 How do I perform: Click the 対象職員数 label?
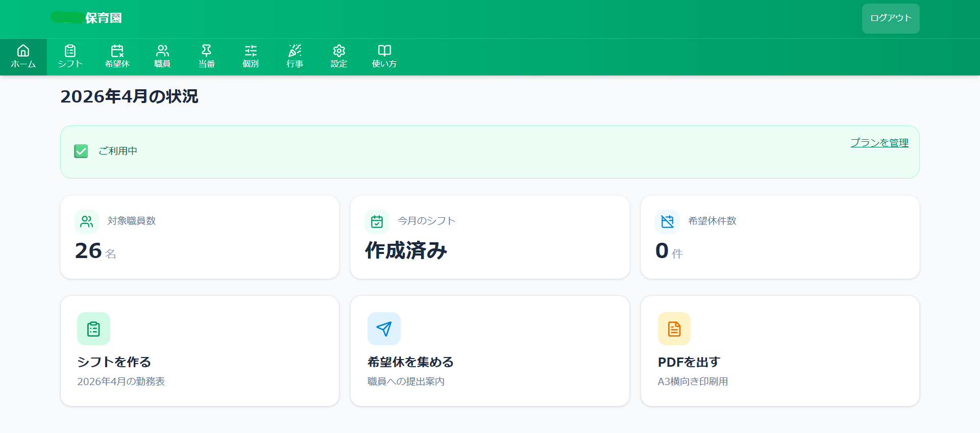coord(132,221)
